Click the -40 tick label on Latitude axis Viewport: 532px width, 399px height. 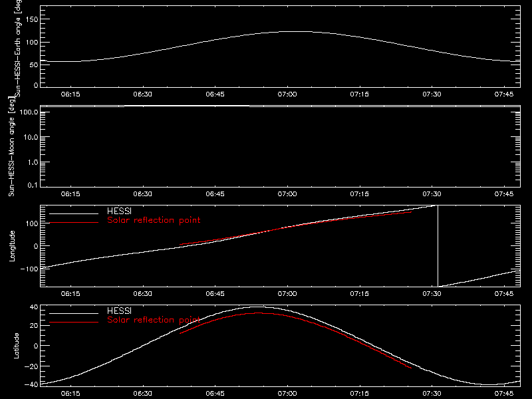[31, 385]
